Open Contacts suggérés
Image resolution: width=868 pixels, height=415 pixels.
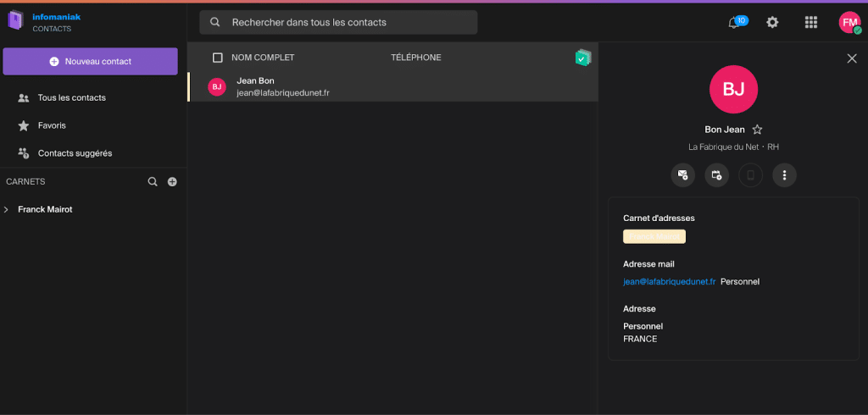pyautogui.click(x=75, y=153)
